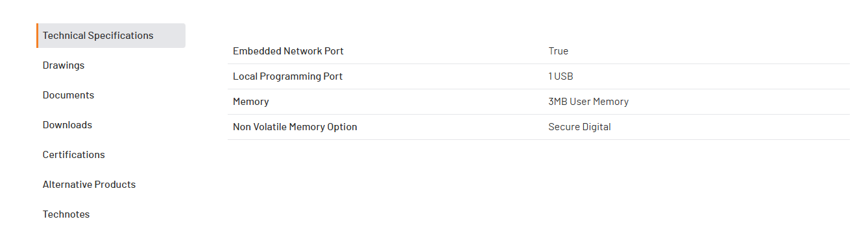View the Alternative Products section
Viewport: 868px width, 239px height.
(89, 185)
